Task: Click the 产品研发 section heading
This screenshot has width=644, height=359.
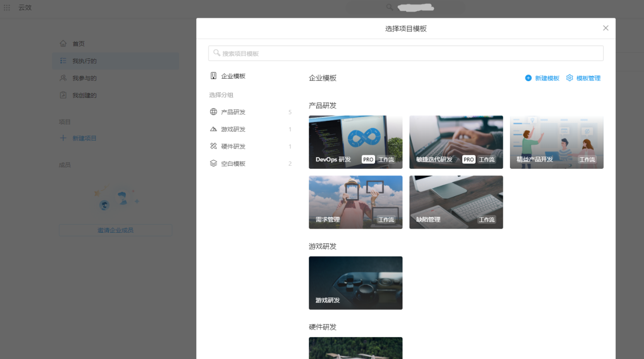Action: click(323, 105)
